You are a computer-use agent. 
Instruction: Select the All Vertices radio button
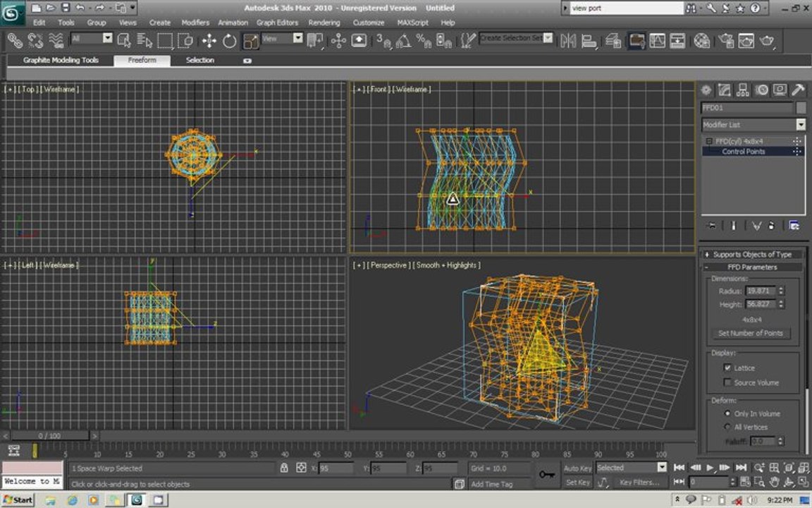click(727, 427)
